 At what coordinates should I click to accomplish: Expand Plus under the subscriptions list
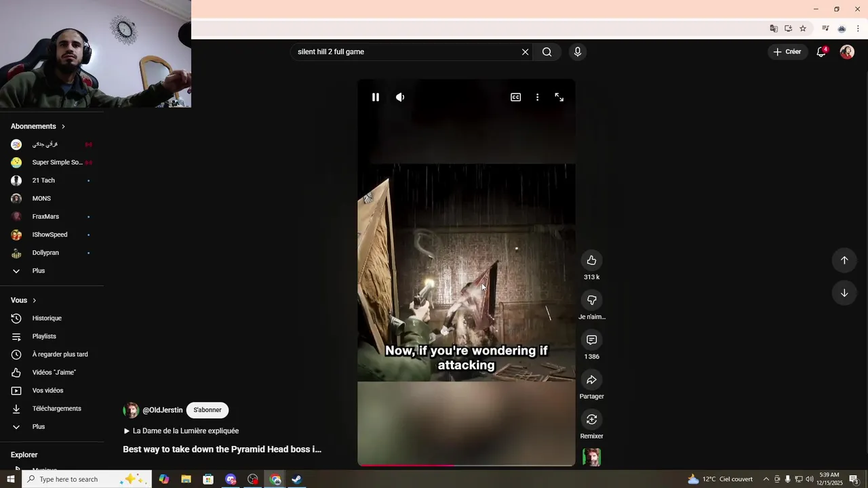click(52, 271)
